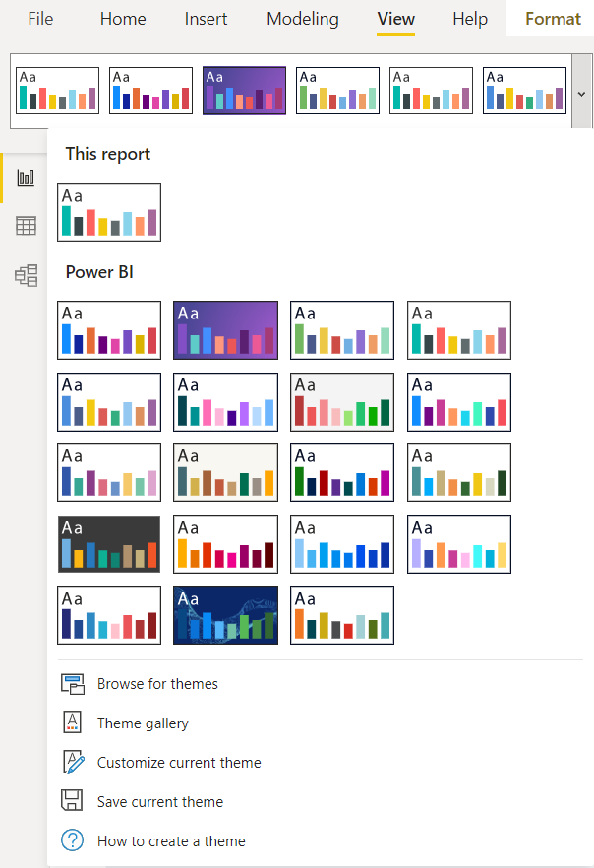The width and height of the screenshot is (594, 868).
Task: Open the File menu
Action: [x=40, y=19]
